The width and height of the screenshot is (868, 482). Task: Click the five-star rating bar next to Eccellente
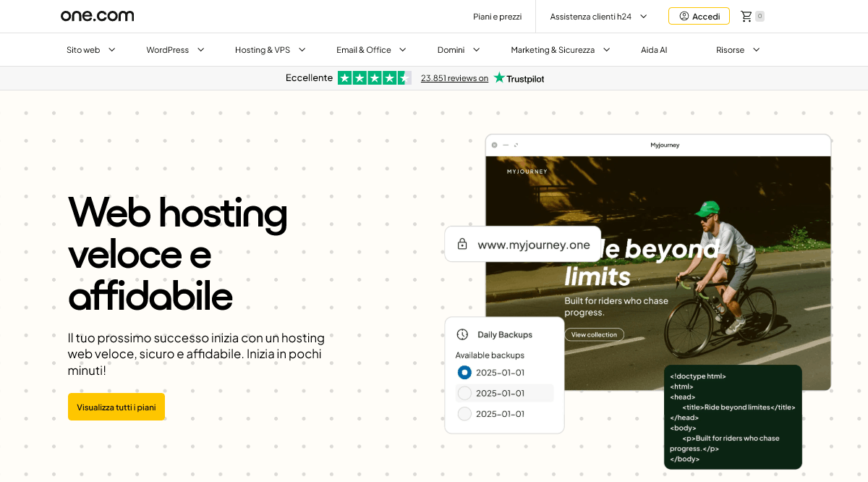pyautogui.click(x=375, y=77)
